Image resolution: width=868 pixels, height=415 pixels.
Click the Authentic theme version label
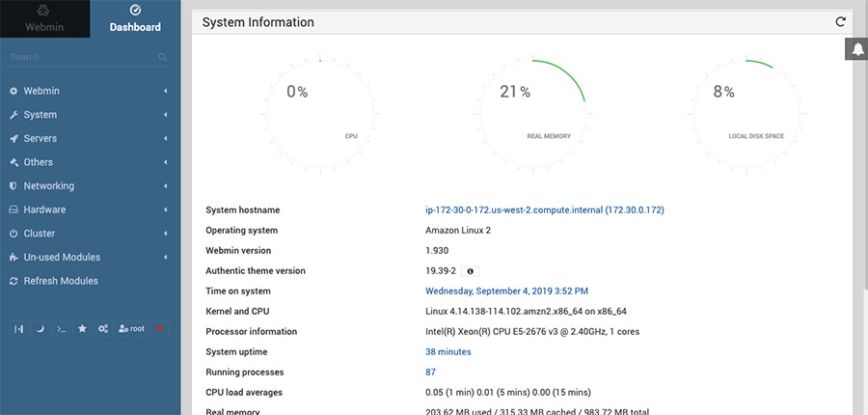click(x=256, y=271)
